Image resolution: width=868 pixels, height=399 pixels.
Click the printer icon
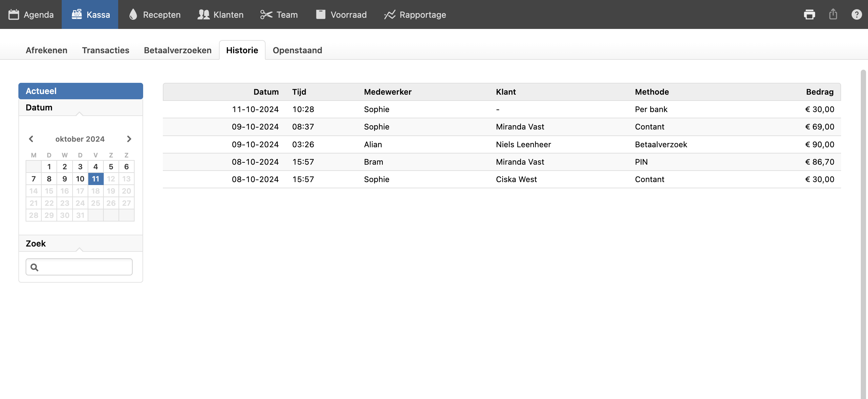[809, 14]
